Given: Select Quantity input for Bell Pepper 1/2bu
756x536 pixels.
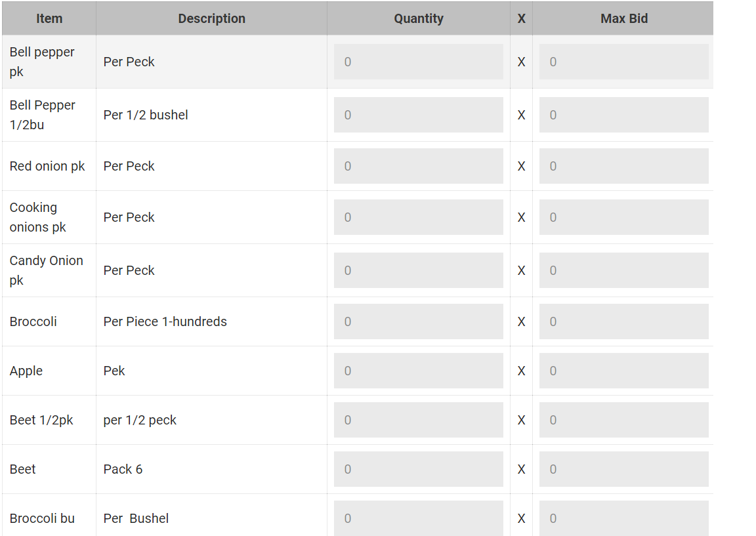Looking at the screenshot, I should point(418,115).
